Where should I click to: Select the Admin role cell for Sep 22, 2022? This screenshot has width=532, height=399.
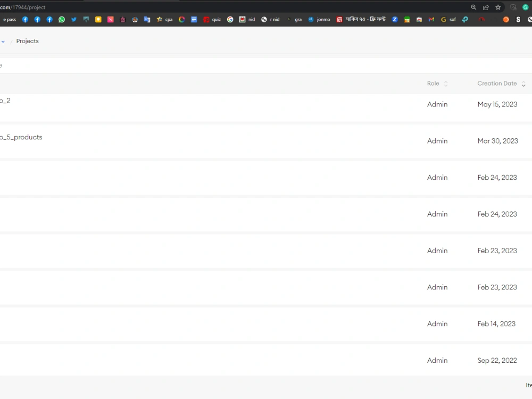[437, 360]
